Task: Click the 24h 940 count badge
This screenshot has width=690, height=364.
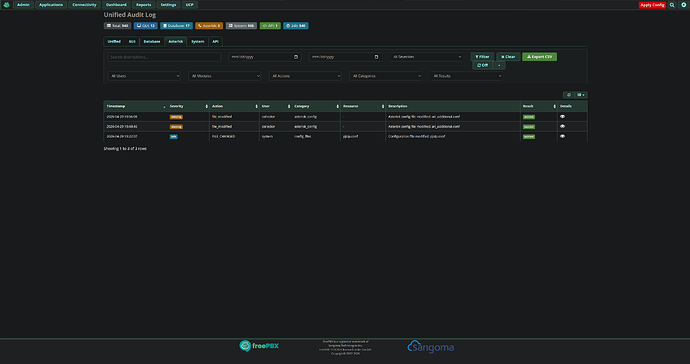Action: tap(296, 26)
